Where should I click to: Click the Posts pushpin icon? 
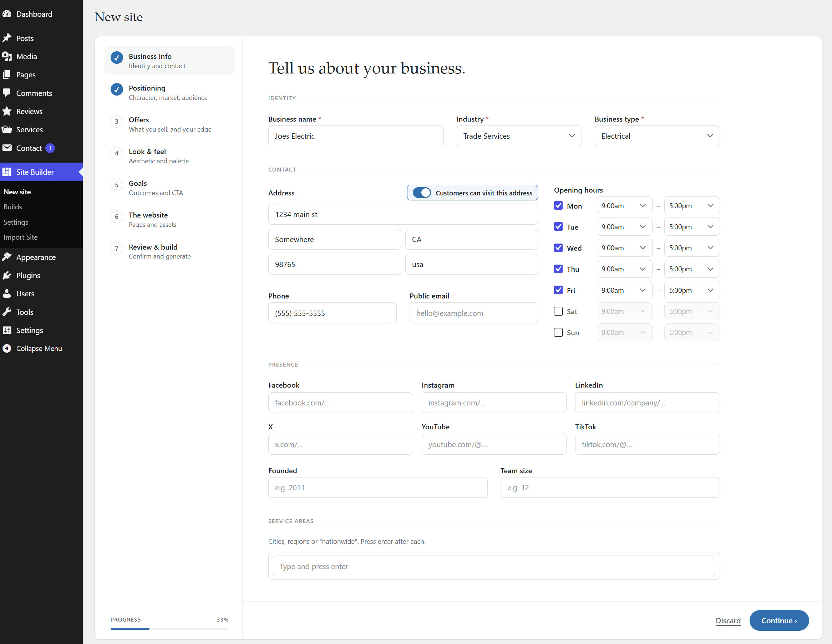[7, 38]
